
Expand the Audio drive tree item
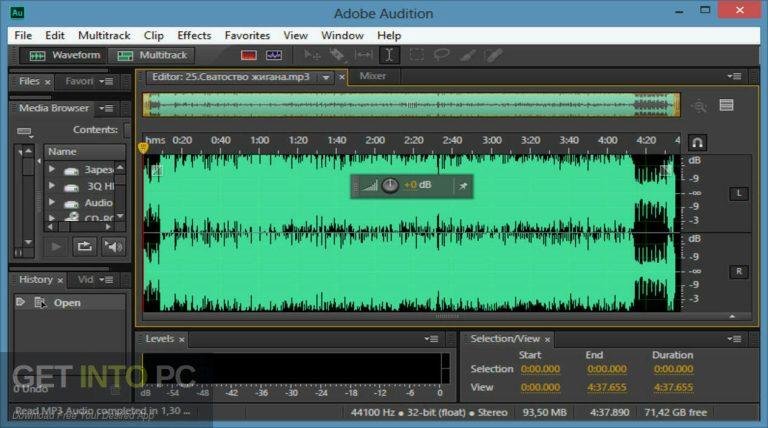51,202
